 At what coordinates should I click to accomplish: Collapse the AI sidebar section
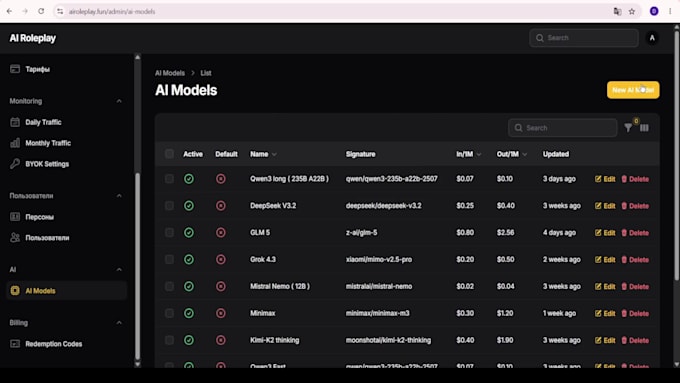pyautogui.click(x=119, y=270)
